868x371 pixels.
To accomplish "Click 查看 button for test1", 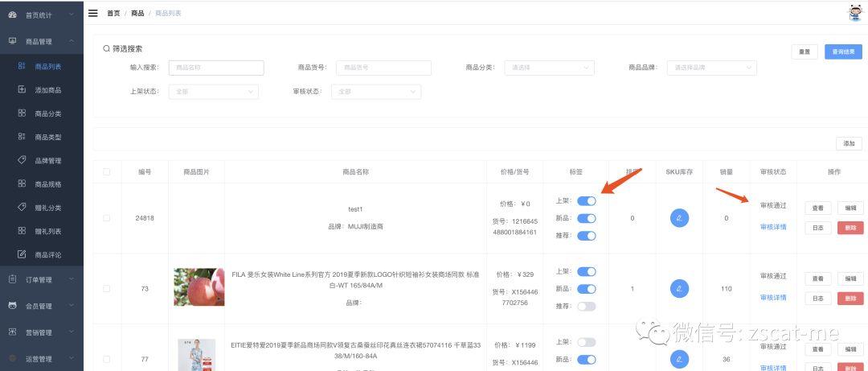I will (x=817, y=208).
